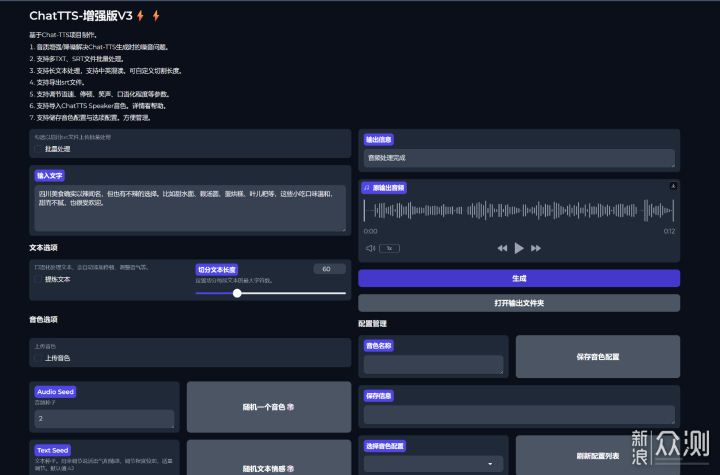Click the 输出信息 text box
This screenshot has width=720, height=475.
[519, 158]
